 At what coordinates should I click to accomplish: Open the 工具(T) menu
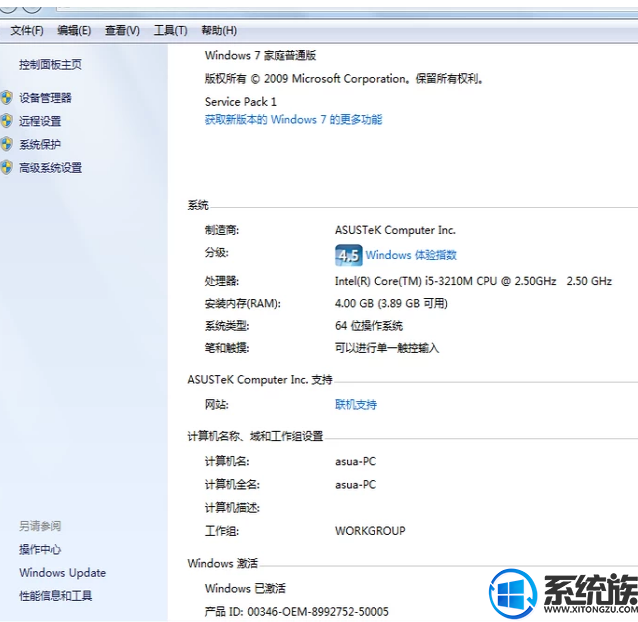pyautogui.click(x=170, y=31)
